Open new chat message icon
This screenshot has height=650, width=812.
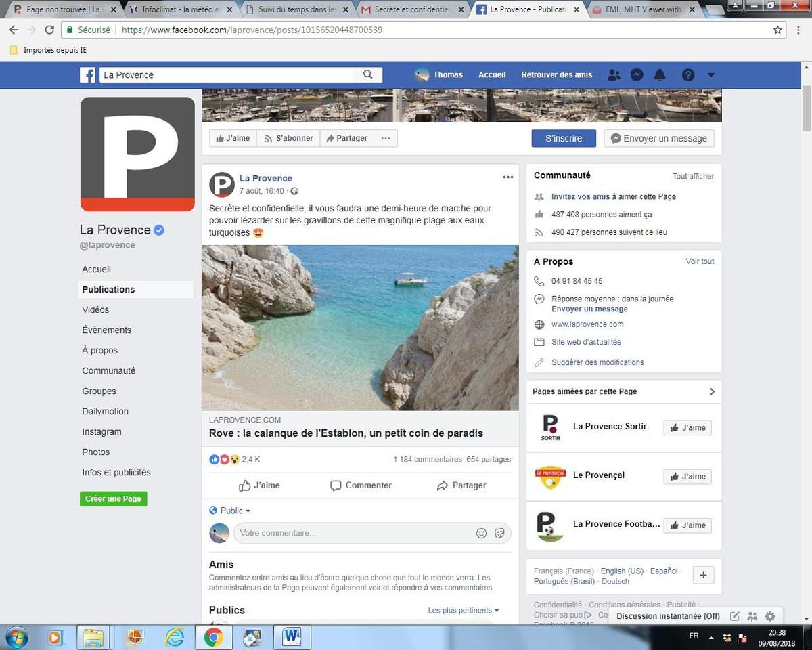(735, 616)
